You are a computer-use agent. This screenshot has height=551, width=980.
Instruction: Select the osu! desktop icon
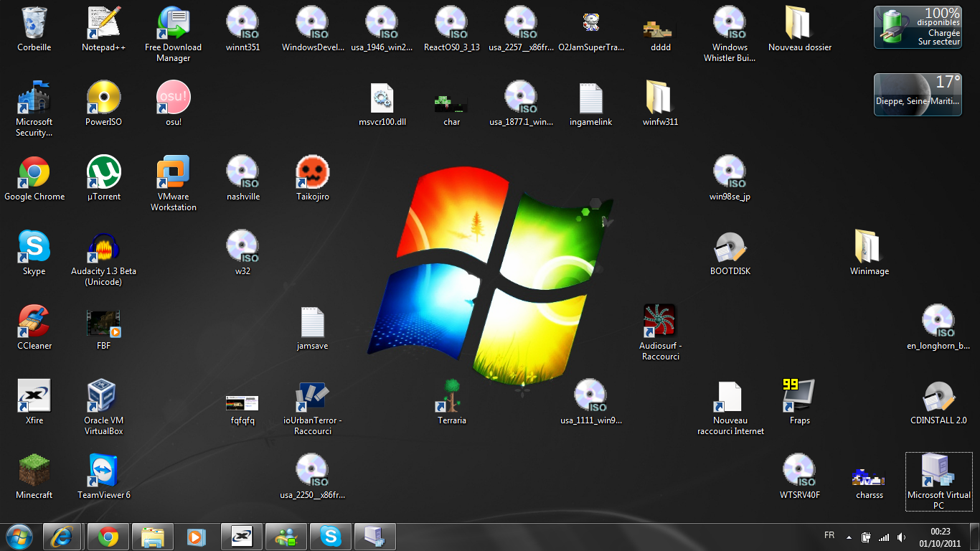point(173,98)
